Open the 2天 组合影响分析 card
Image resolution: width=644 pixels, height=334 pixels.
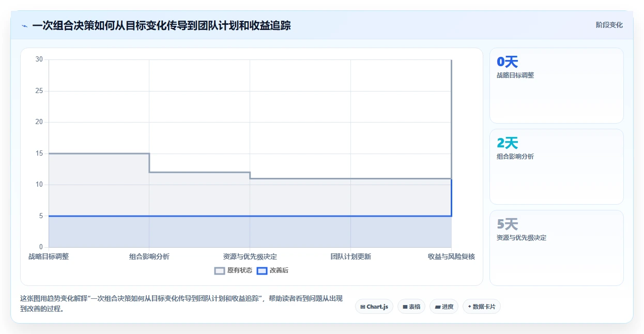pyautogui.click(x=557, y=166)
